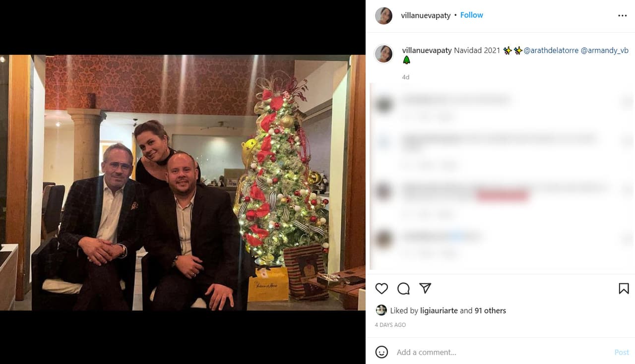Click the 4d timestamp under the caption

[405, 77]
